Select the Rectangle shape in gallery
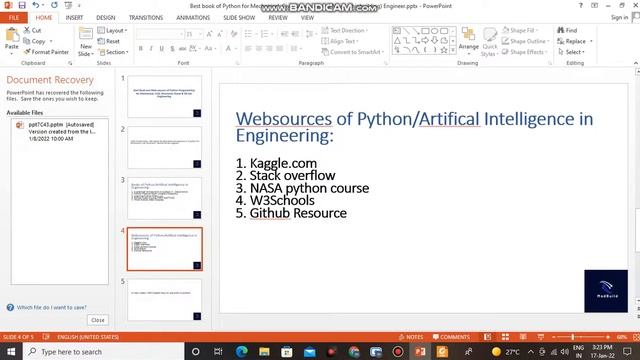This screenshot has height=360, width=640. (x=425, y=31)
